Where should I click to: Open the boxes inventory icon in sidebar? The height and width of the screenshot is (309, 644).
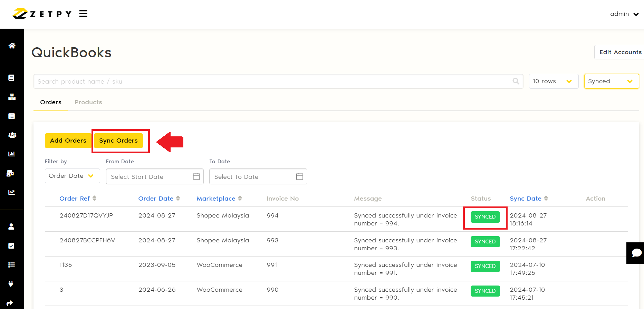tap(12, 97)
